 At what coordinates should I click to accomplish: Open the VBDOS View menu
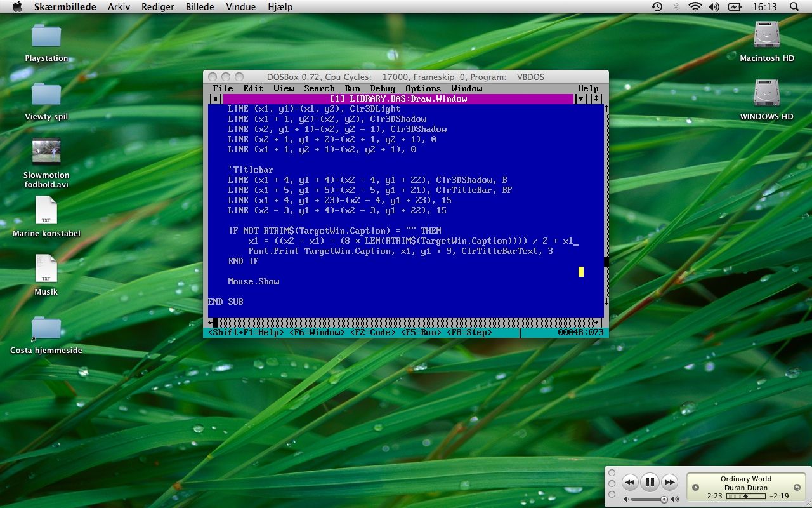tap(284, 88)
